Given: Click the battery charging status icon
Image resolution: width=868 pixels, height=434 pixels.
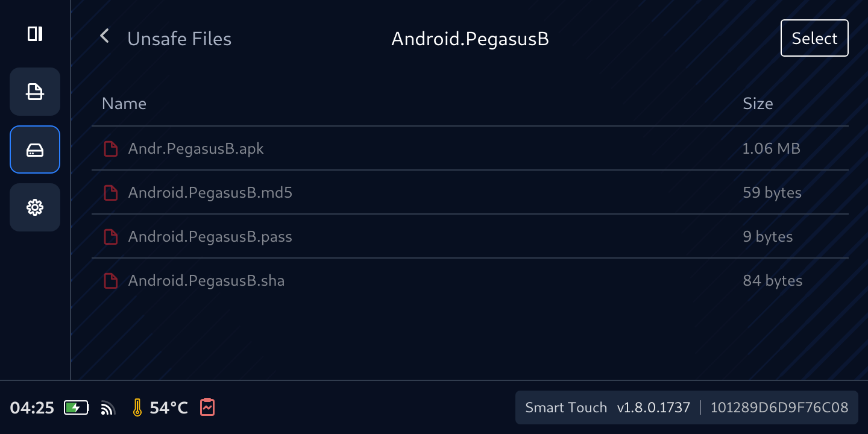Looking at the screenshot, I should (76, 408).
